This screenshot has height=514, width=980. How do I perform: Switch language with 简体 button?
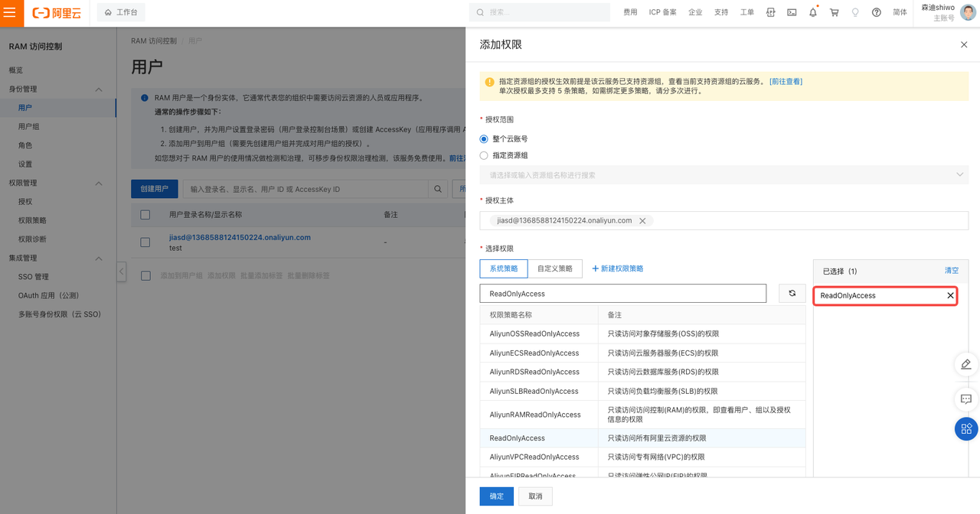pos(900,12)
